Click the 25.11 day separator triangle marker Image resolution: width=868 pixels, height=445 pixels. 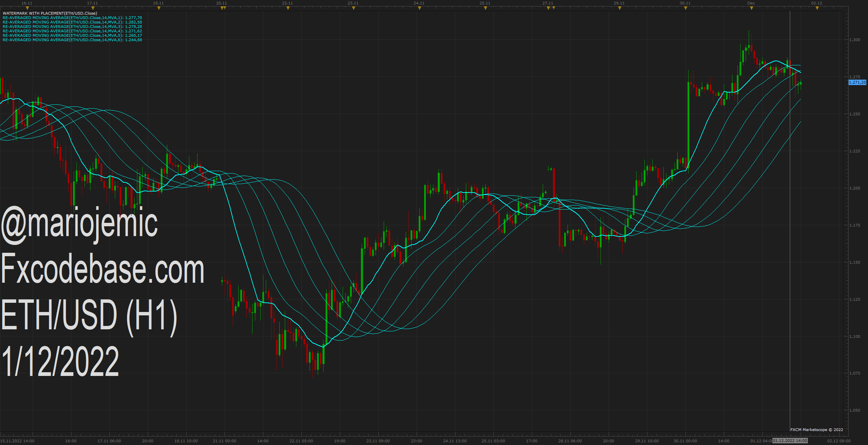pos(485,9)
